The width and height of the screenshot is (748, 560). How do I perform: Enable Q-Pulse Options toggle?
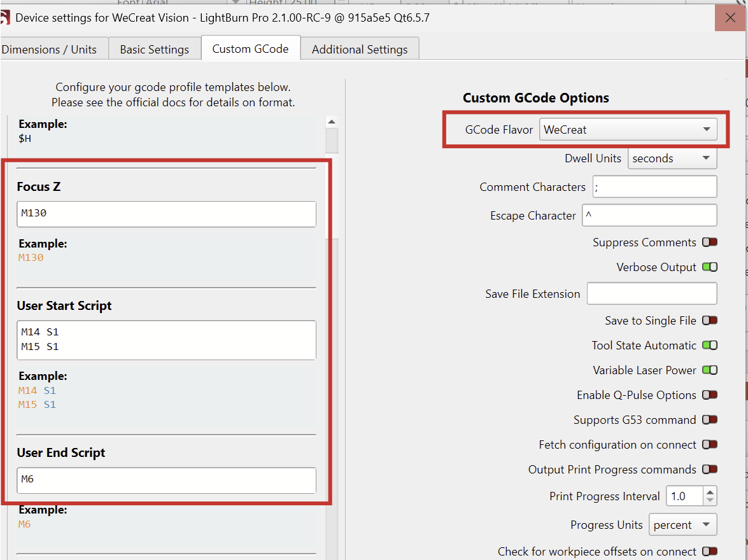709,395
